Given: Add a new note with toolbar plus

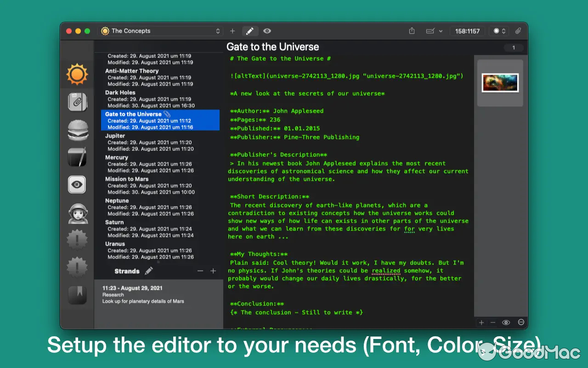Looking at the screenshot, I should pyautogui.click(x=232, y=31).
